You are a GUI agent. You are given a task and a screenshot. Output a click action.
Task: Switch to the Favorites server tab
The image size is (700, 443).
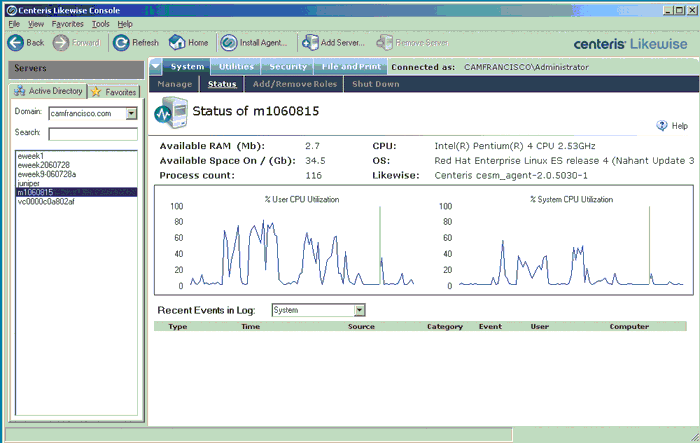(x=114, y=92)
